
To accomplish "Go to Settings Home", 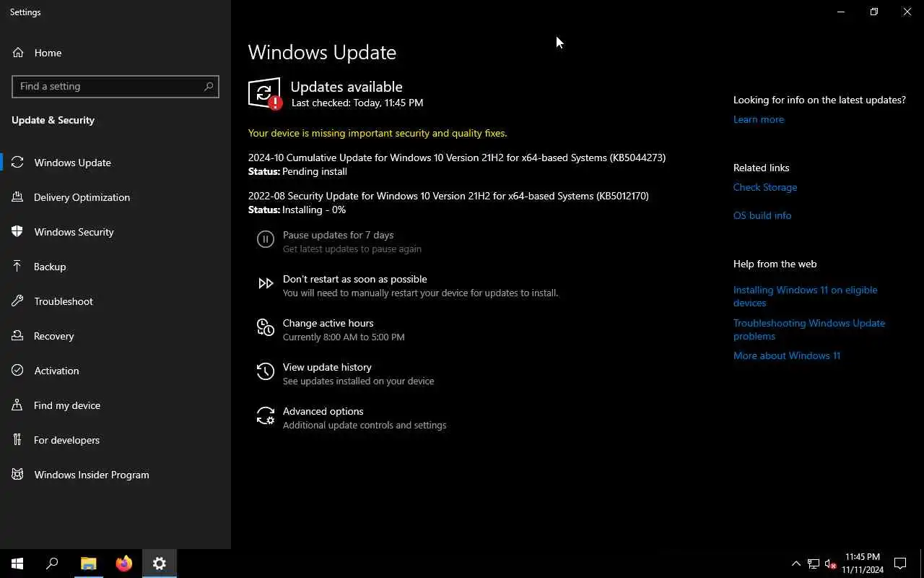I will (115, 53).
